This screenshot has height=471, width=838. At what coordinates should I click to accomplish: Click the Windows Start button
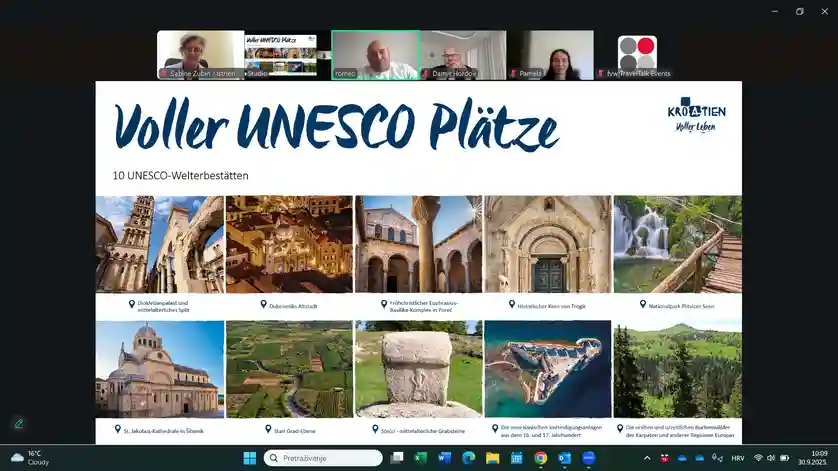(249, 458)
